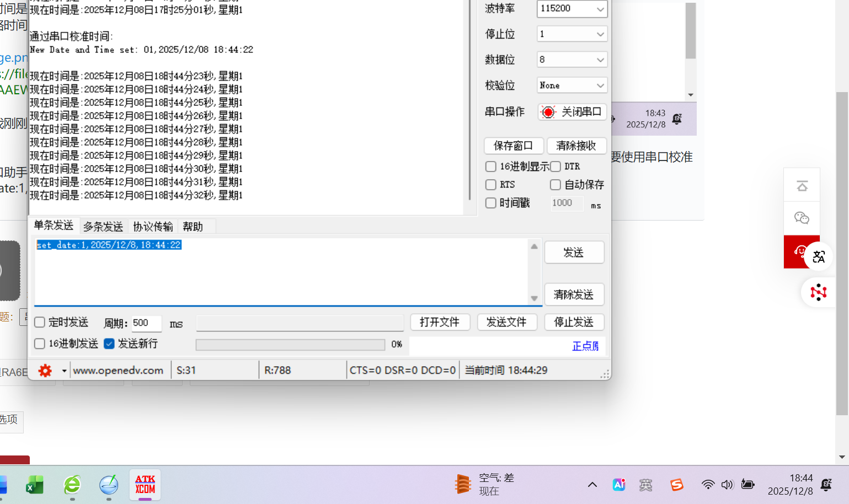This screenshot has width=849, height=504.
Task: Switch to the 多条发送 tab
Action: [x=103, y=227]
